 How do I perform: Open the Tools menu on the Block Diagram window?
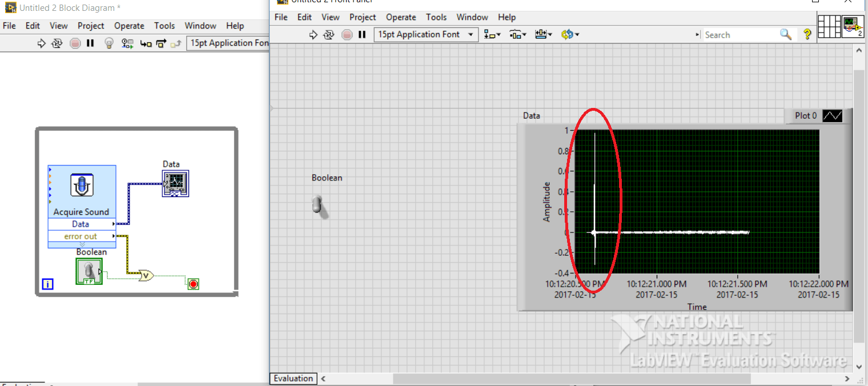pyautogui.click(x=164, y=26)
